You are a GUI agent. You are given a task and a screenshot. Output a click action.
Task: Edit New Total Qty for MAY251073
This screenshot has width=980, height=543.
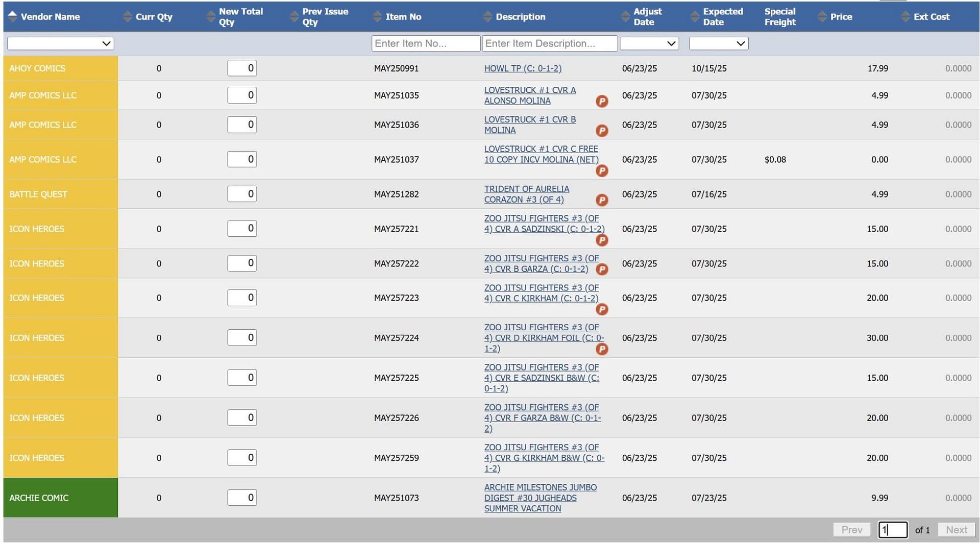point(242,498)
